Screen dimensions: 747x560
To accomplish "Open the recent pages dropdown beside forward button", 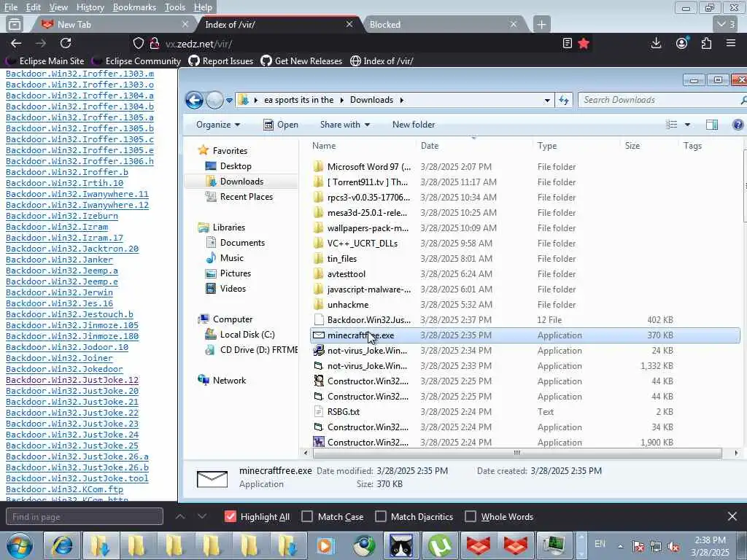I will 229,101.
